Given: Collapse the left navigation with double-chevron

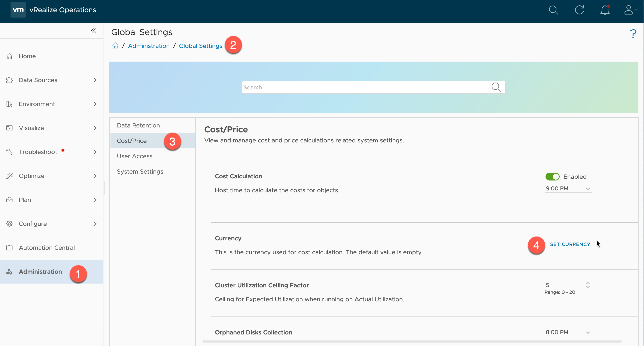Looking at the screenshot, I should pyautogui.click(x=94, y=31).
